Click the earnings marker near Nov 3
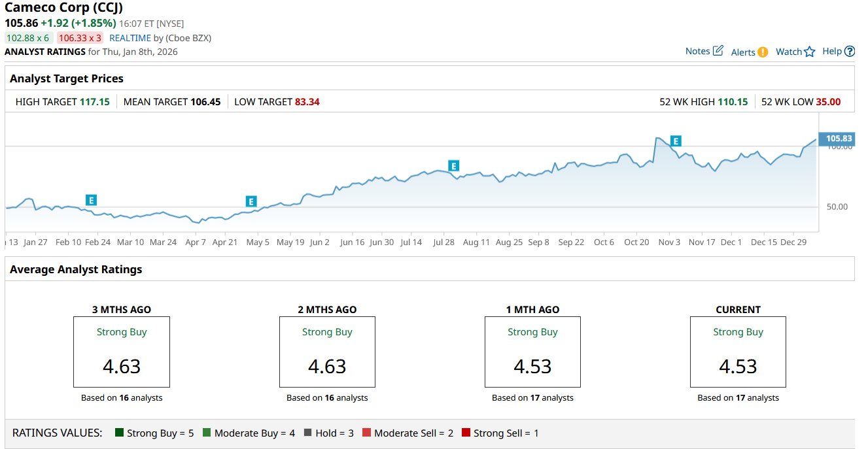Viewport: 868px width, 449px height. tap(676, 141)
